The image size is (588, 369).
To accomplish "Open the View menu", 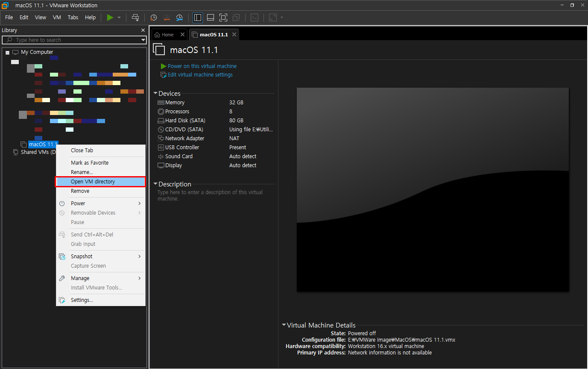I will [41, 18].
